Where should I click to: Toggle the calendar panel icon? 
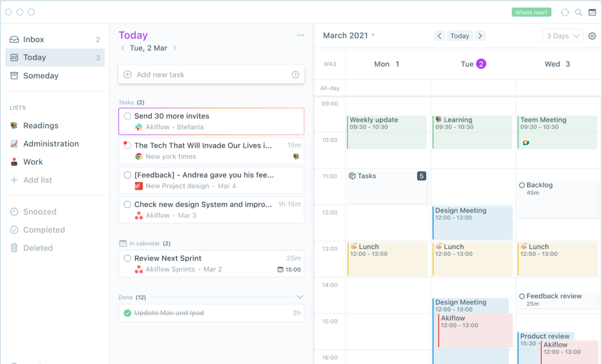[592, 12]
